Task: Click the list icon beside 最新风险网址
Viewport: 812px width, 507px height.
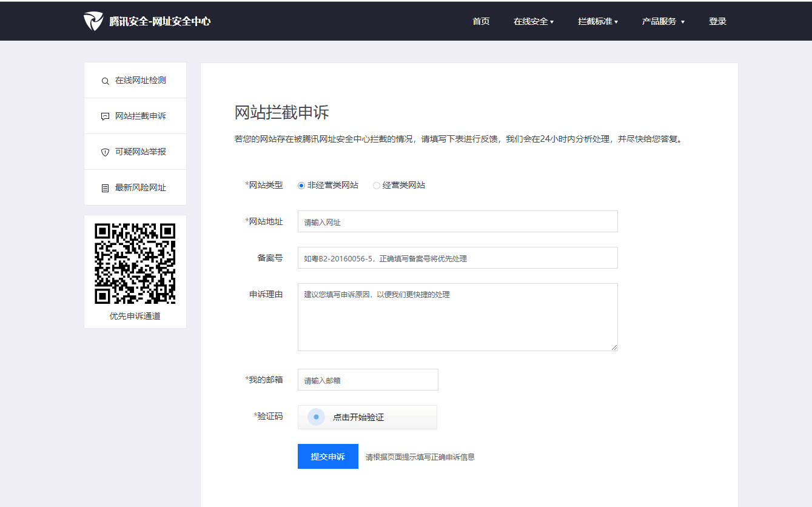Action: tap(106, 188)
